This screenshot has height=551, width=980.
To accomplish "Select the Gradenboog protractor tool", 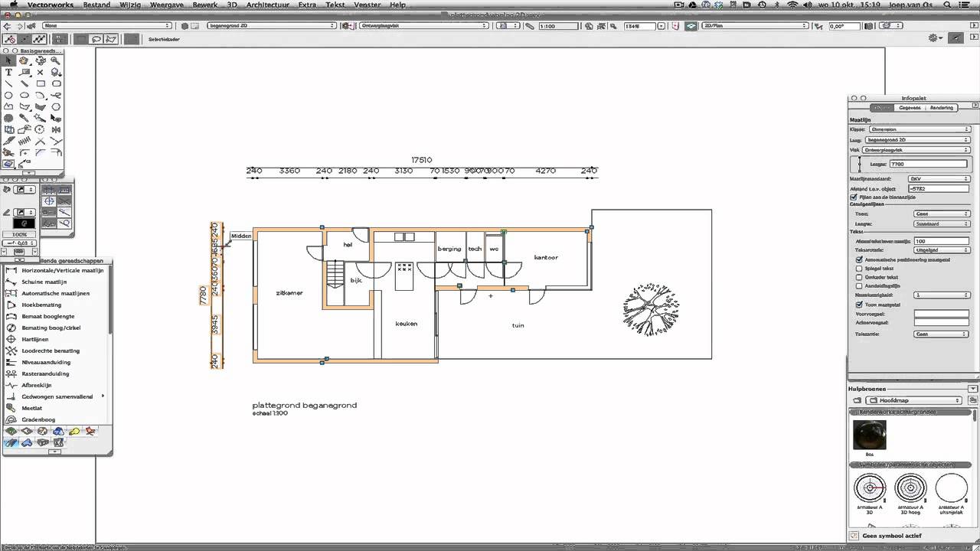I will coord(38,419).
